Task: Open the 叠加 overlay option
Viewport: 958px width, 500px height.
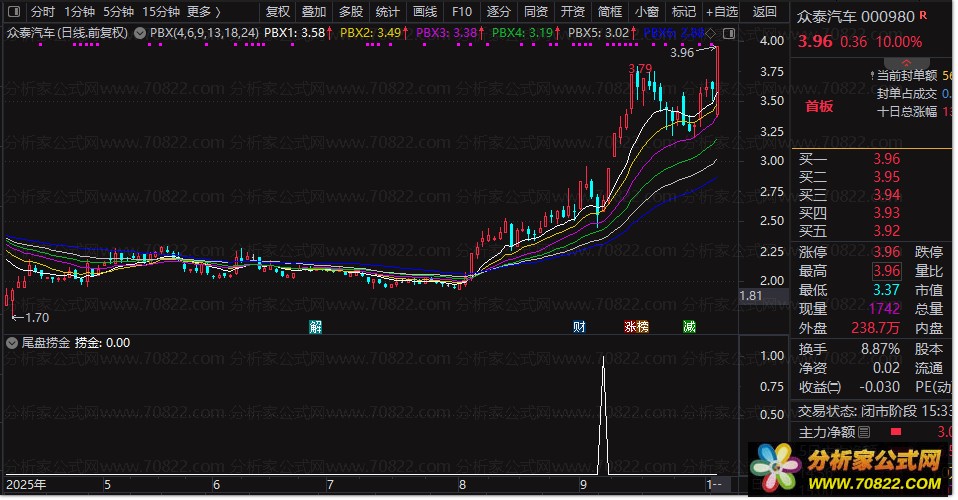Action: pyautogui.click(x=314, y=12)
